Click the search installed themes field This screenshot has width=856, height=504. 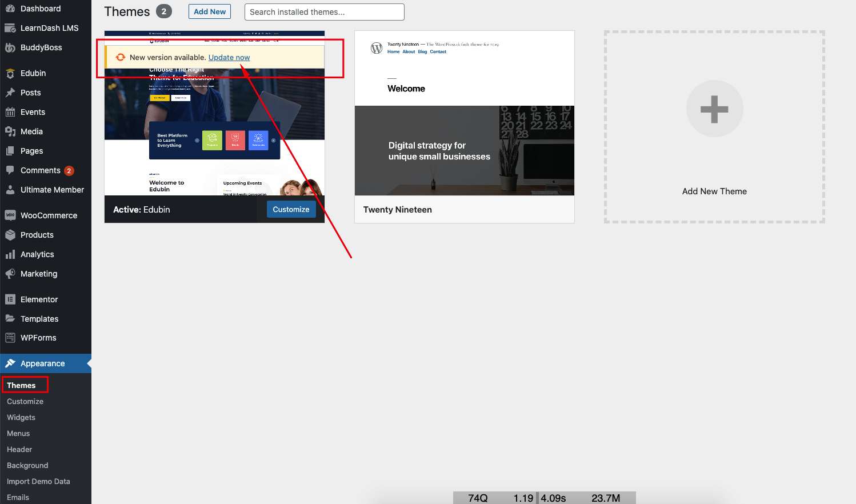tap(324, 11)
